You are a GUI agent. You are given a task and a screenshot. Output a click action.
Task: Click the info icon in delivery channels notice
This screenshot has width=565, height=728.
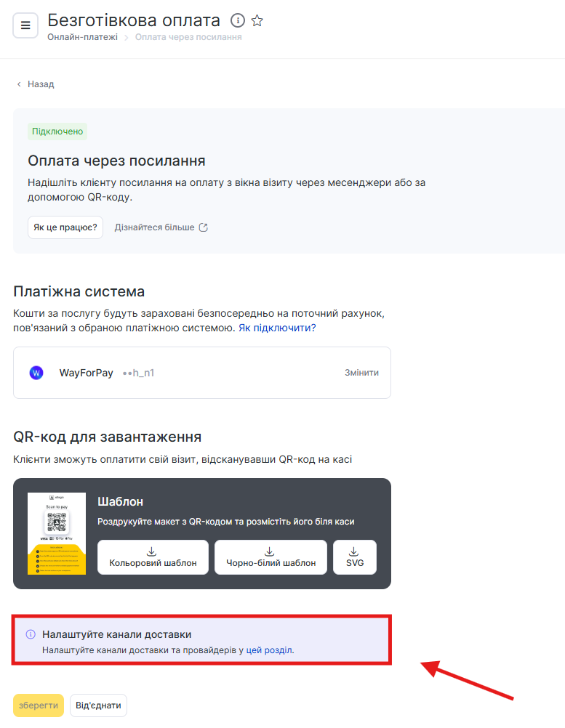31,634
